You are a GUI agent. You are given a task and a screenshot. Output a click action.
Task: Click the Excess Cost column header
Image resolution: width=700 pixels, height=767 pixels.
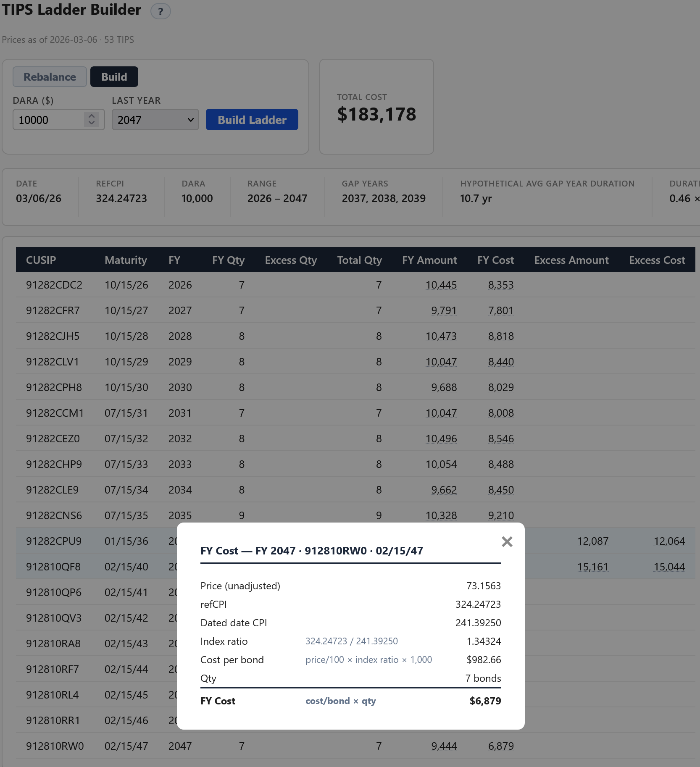click(657, 260)
